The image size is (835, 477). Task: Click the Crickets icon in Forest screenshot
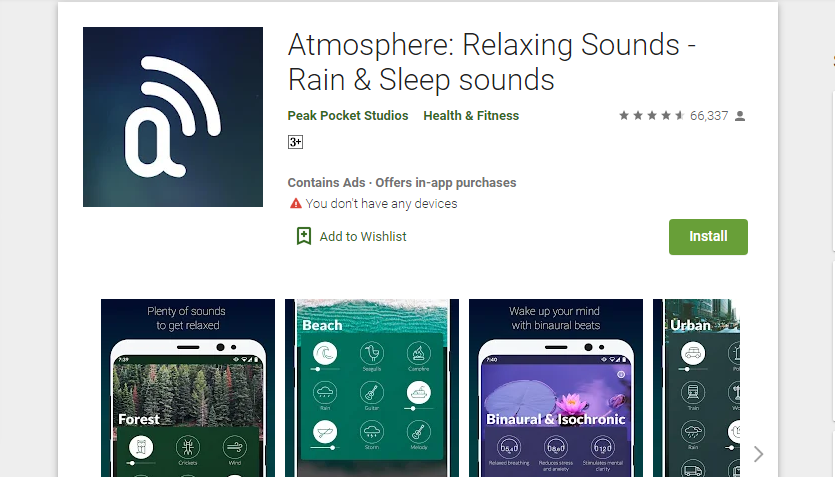pos(188,447)
